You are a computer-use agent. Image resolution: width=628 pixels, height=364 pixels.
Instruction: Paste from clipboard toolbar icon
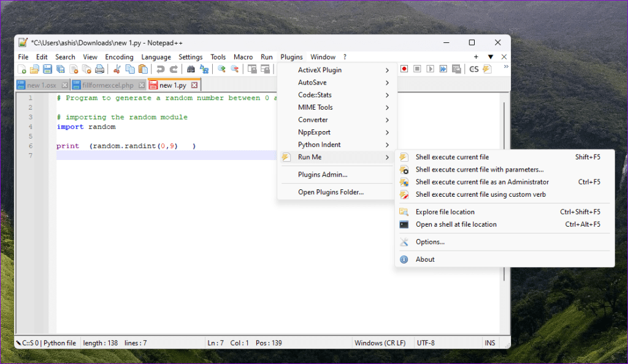[x=143, y=69]
